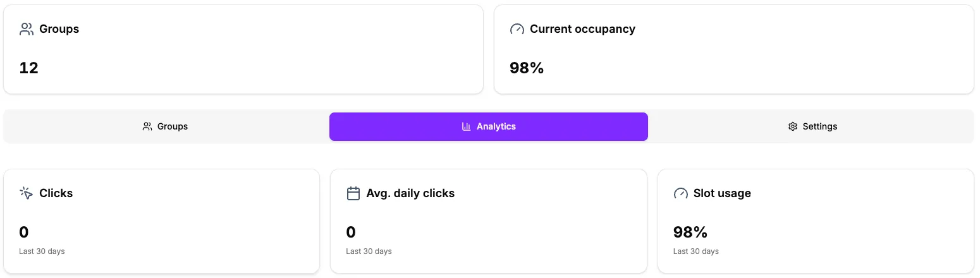This screenshot has width=980, height=278.
Task: Click the Slot usage heading text
Action: tap(722, 193)
